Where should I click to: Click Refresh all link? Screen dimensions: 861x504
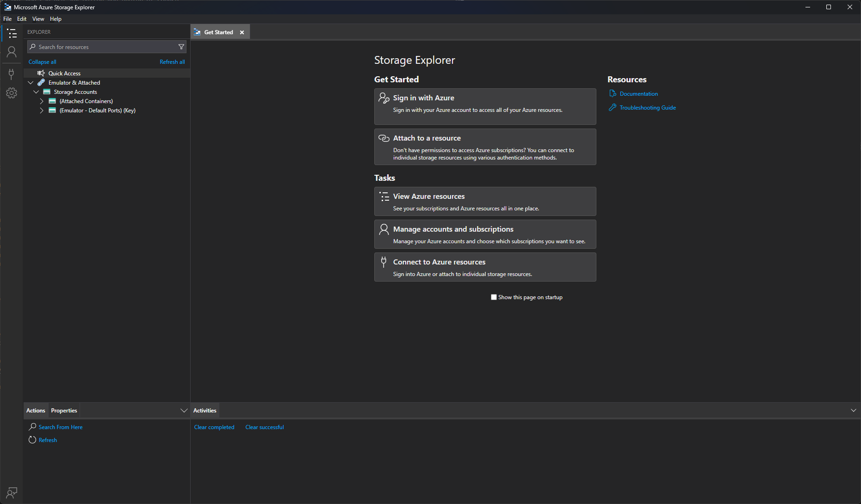coord(172,62)
